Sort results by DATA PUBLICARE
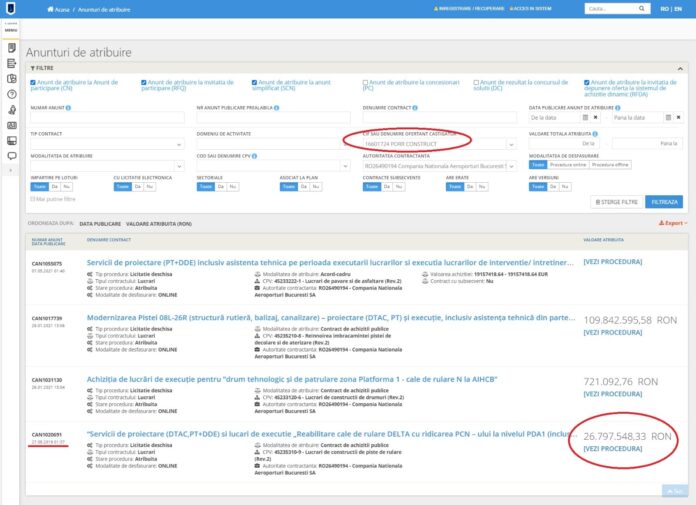Image resolution: width=696 pixels, height=505 pixels. pos(100,223)
